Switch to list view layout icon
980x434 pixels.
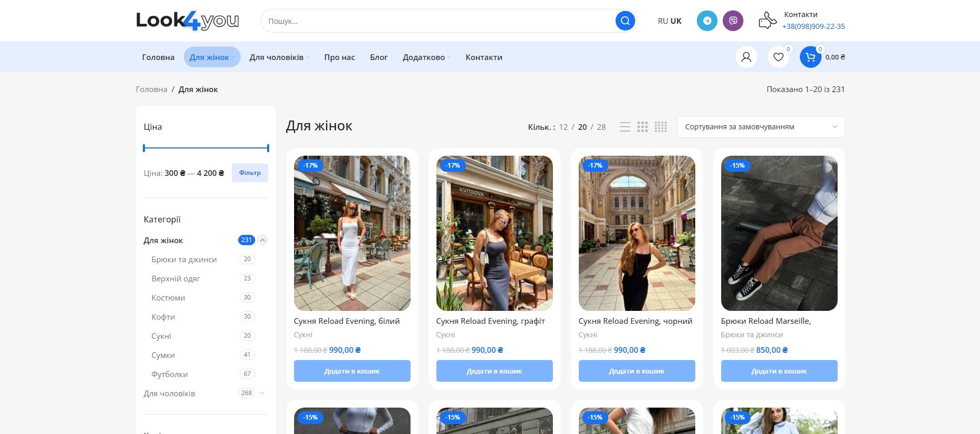625,127
